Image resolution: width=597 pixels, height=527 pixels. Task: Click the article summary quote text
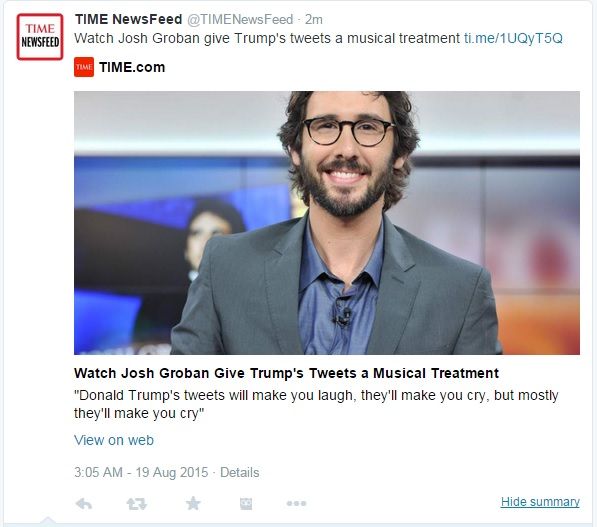pos(316,404)
